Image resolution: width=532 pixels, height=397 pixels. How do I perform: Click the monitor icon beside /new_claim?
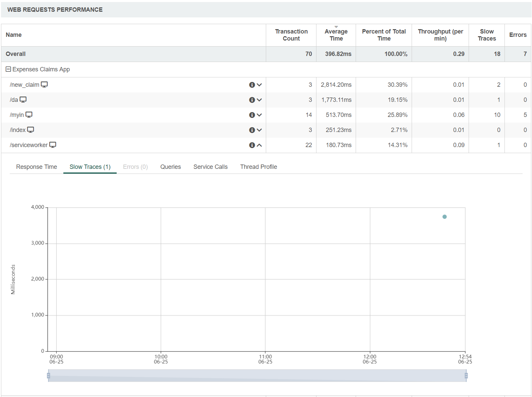(44, 84)
